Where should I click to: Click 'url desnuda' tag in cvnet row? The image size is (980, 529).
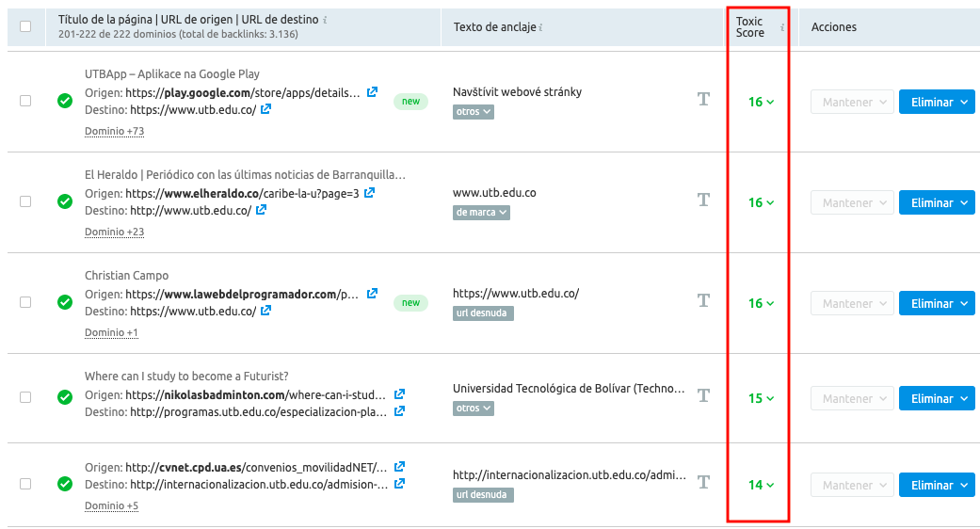pyautogui.click(x=483, y=495)
